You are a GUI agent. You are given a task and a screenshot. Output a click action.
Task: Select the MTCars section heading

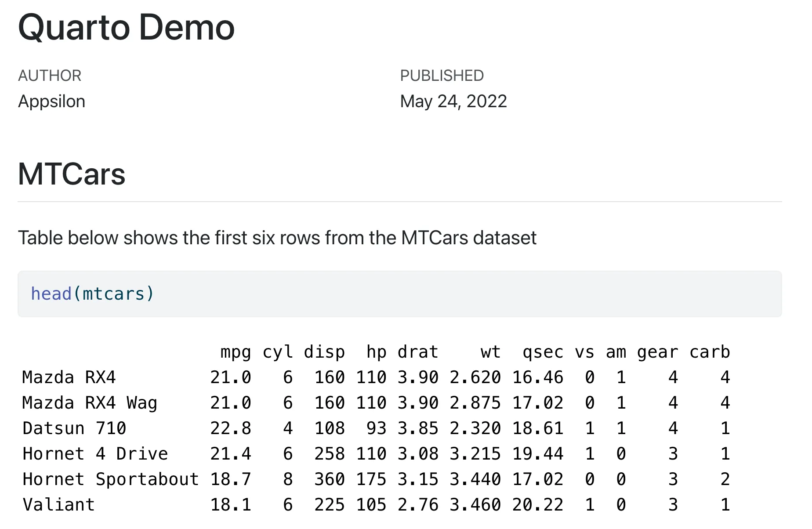click(x=72, y=174)
